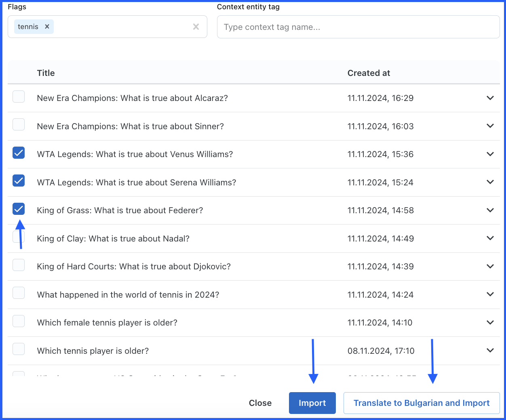Uncheck the Serena Williams quiz

19,181
